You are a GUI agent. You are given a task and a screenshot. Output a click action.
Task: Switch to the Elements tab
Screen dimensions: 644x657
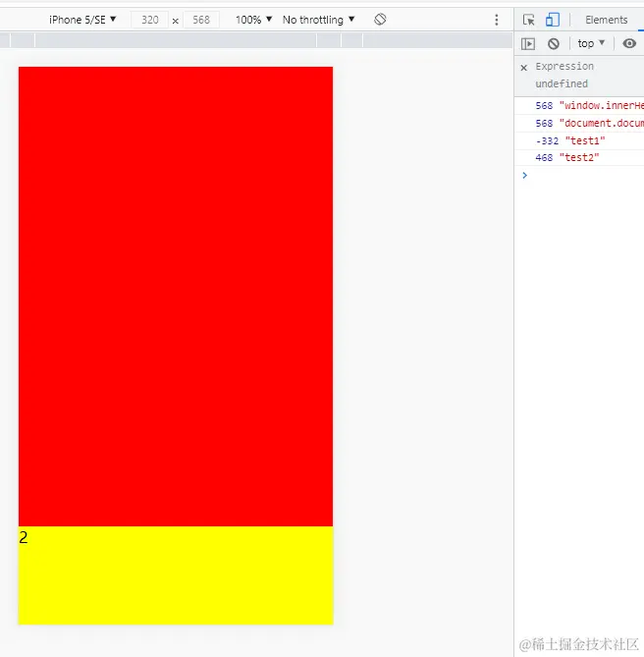pos(607,20)
